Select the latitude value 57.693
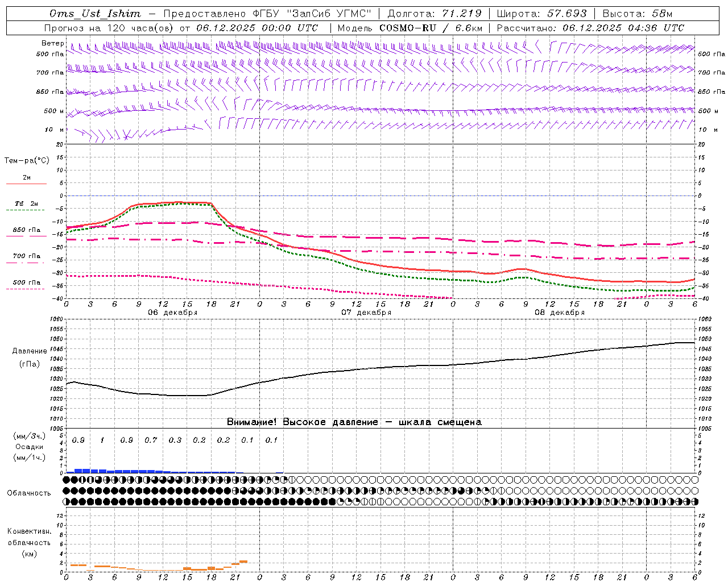 tap(567, 14)
